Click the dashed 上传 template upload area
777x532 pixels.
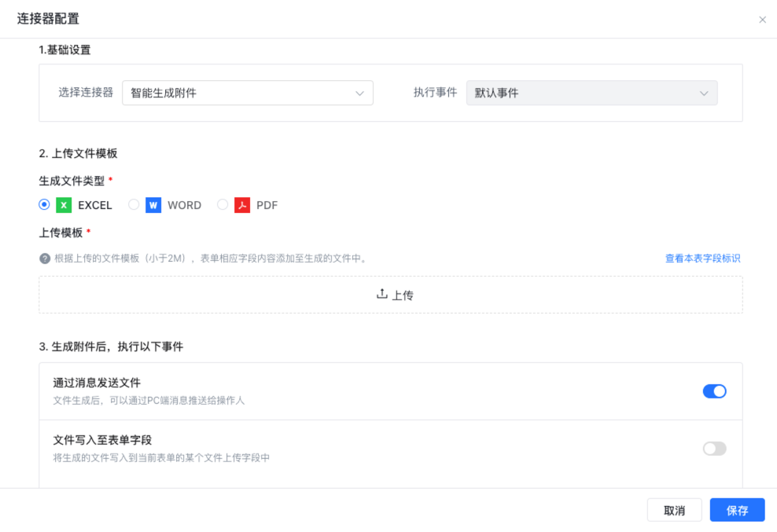point(391,295)
